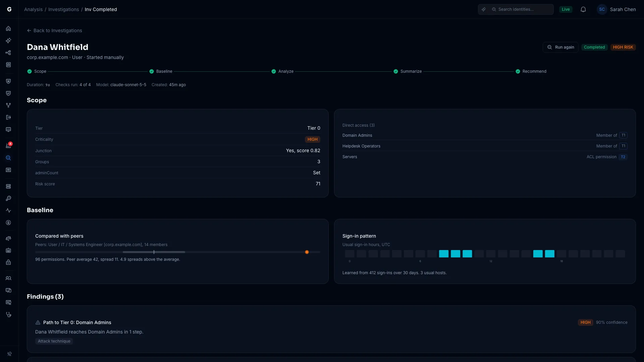Click the activity pulse icon in the sidebar
644x362 pixels.
click(x=8, y=210)
